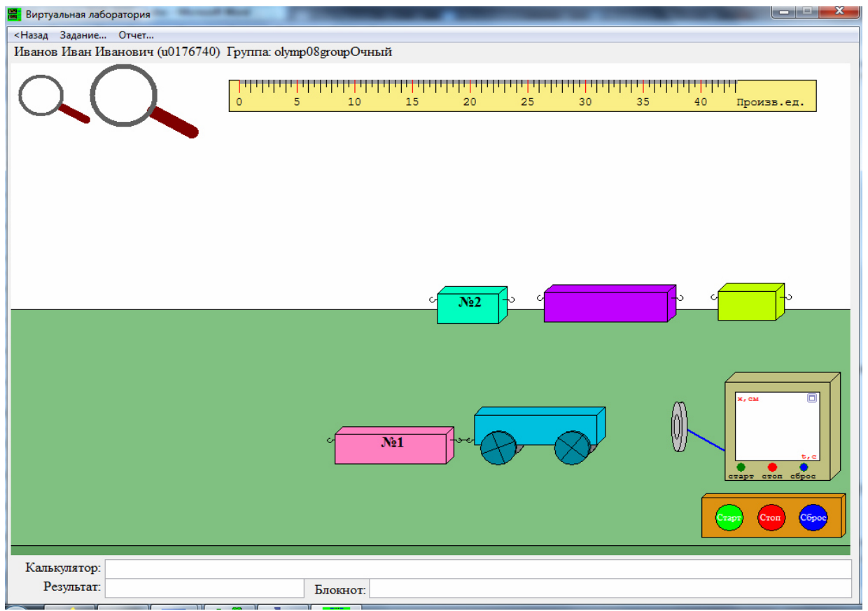Click the Произв.ед. label on the ruler
The height and width of the screenshot is (611, 868).
click(x=771, y=102)
